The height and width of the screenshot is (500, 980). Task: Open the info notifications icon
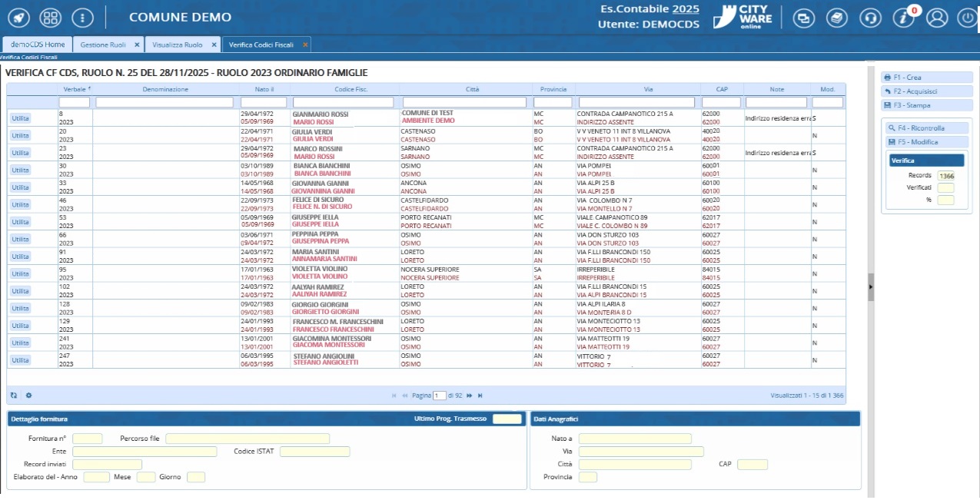coord(903,18)
